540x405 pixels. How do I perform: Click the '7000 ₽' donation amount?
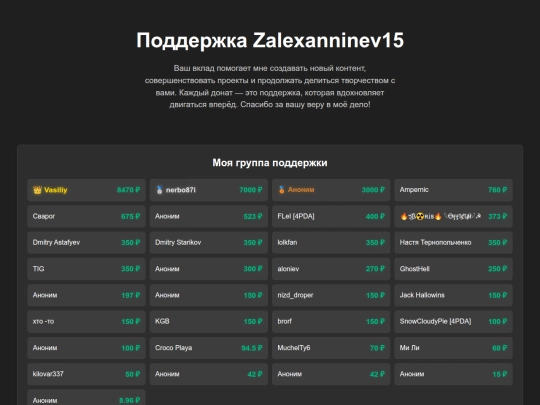(251, 190)
